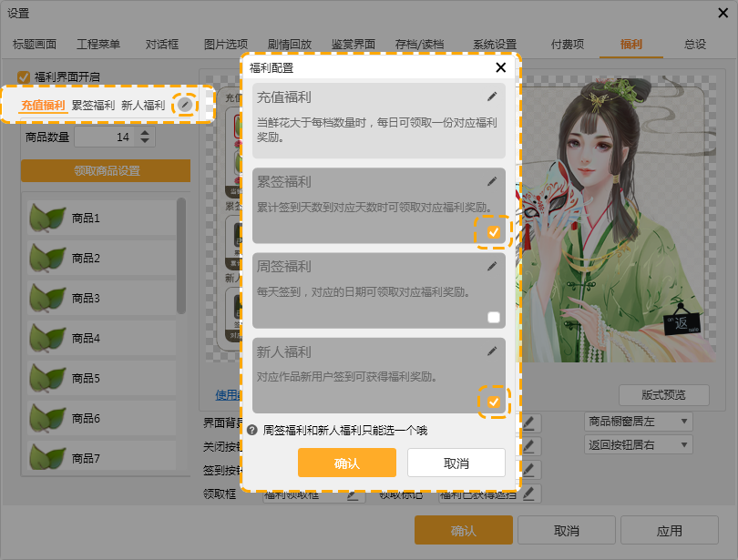This screenshot has width=738, height=560.
Task: Click the question mark help icon
Action: (x=252, y=430)
